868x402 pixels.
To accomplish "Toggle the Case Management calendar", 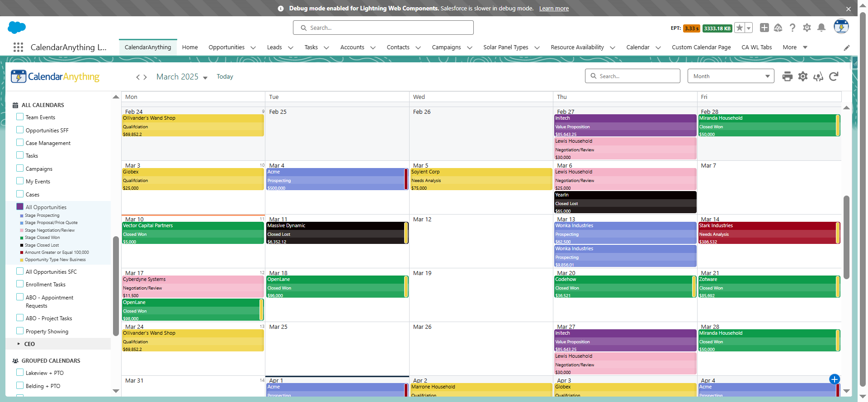I will click(x=20, y=142).
